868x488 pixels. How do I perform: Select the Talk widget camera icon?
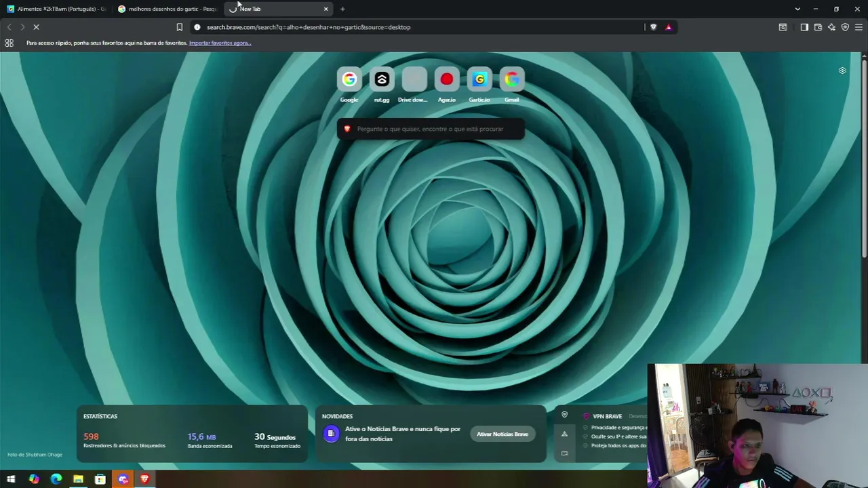[x=564, y=453]
